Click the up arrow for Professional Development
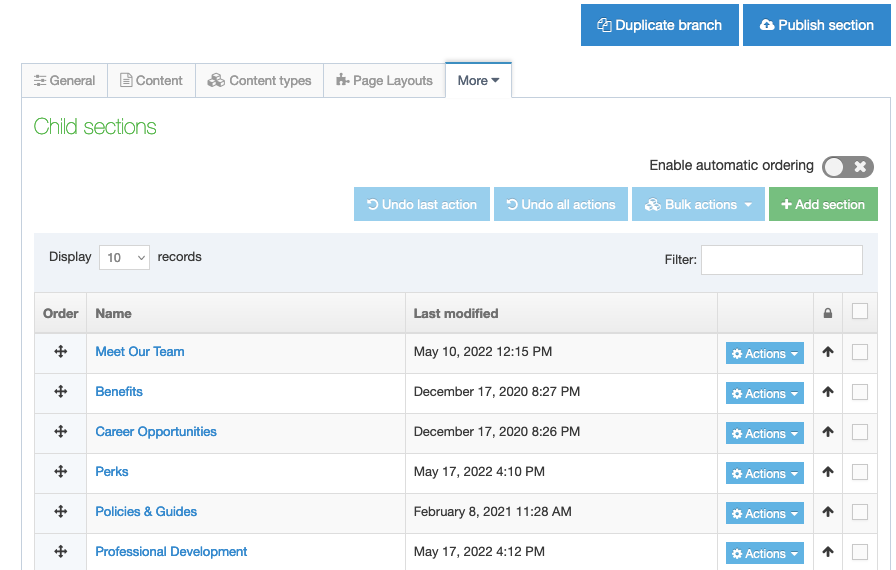896x570 pixels. click(x=827, y=552)
